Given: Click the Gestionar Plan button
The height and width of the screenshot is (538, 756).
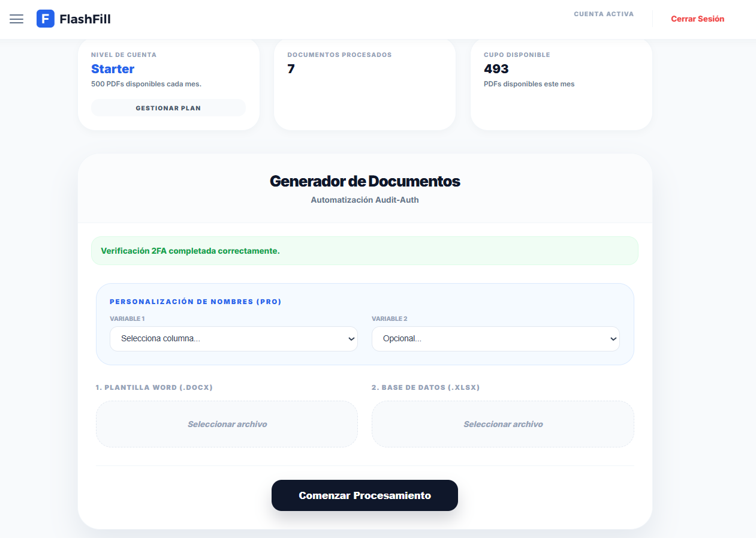Looking at the screenshot, I should tap(168, 108).
